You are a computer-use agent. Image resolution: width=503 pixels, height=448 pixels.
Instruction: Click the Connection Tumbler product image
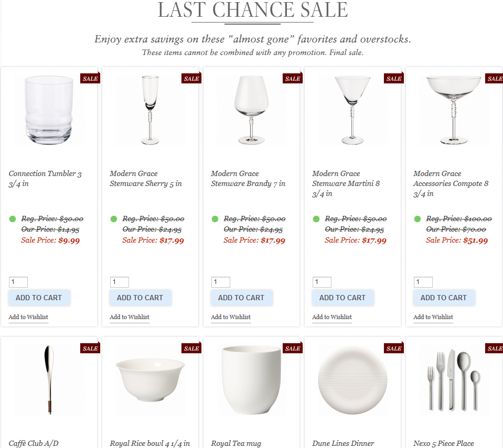49,111
